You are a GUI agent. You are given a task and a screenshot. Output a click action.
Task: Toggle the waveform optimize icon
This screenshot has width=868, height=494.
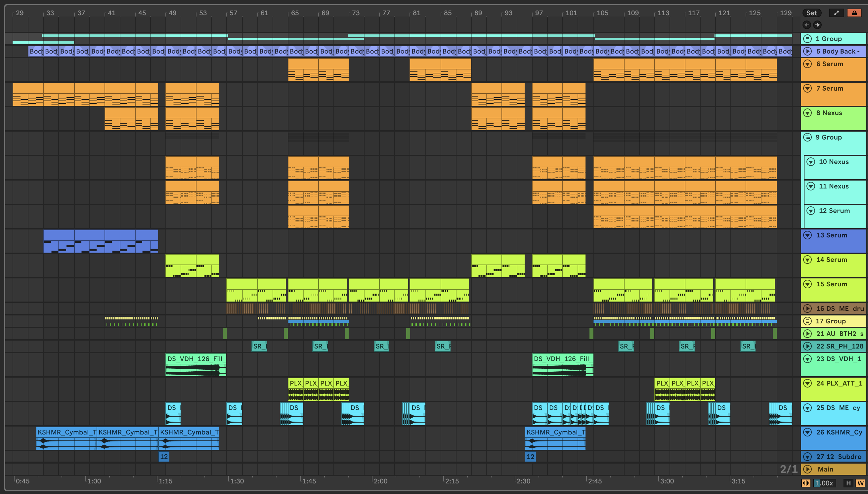tap(806, 483)
